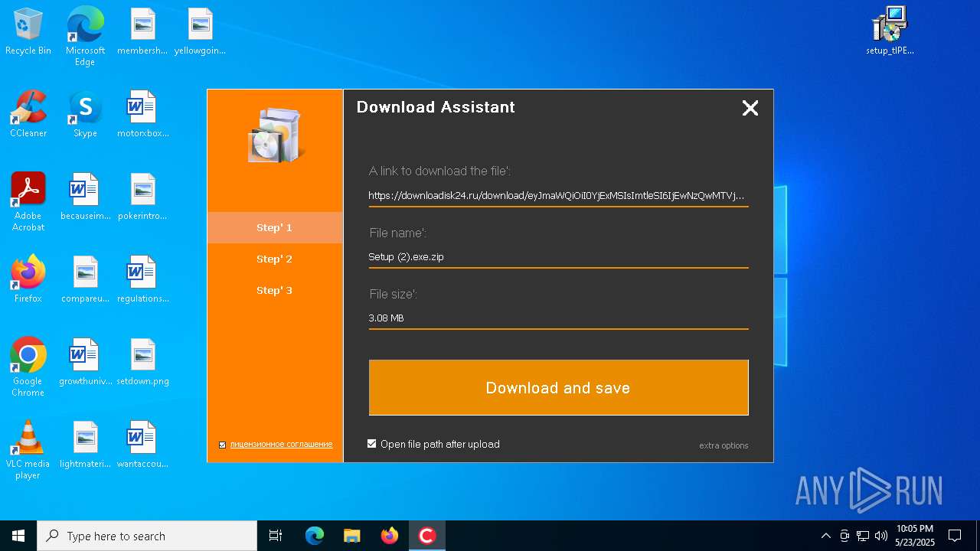Uncheck Open file path after upload
Viewport: 980px width, 551px height.
(372, 444)
